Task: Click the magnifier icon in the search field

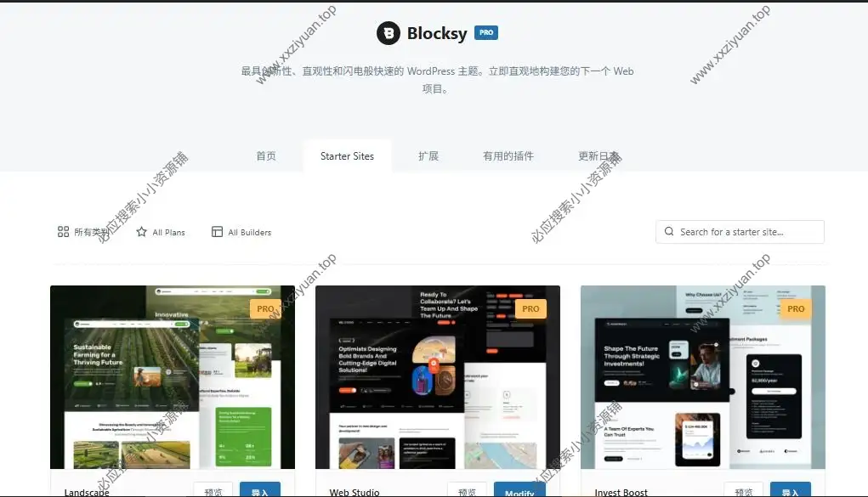Action: click(x=670, y=231)
